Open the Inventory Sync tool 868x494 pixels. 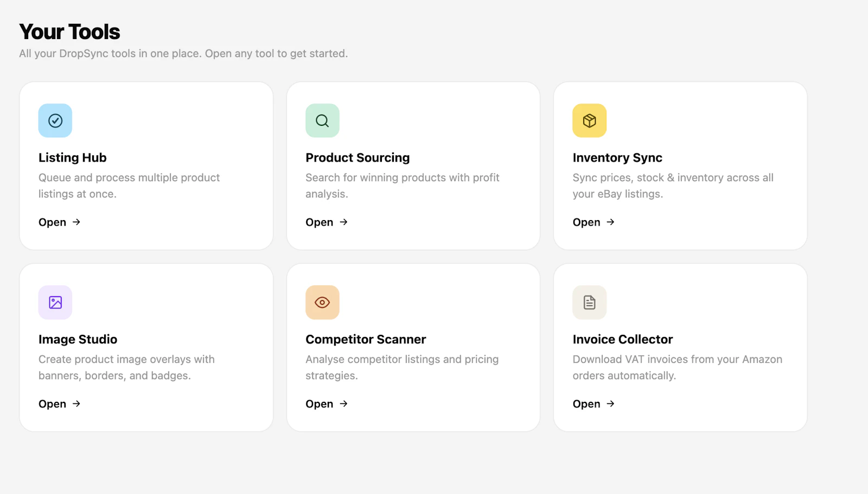(x=594, y=222)
